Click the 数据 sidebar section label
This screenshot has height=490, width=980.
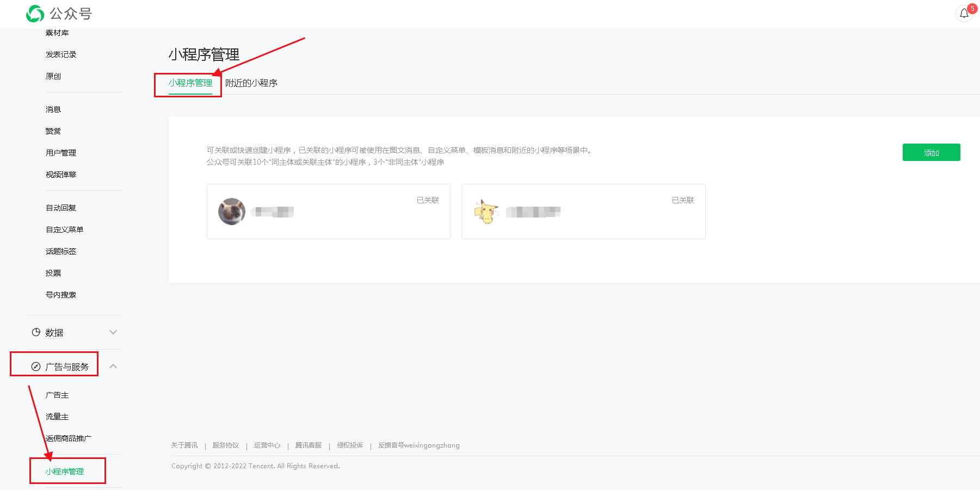54,332
